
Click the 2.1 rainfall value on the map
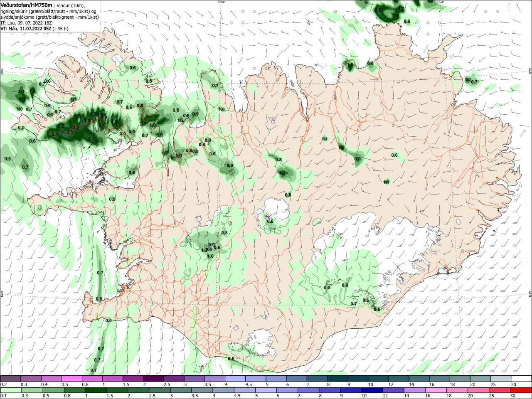(91, 139)
